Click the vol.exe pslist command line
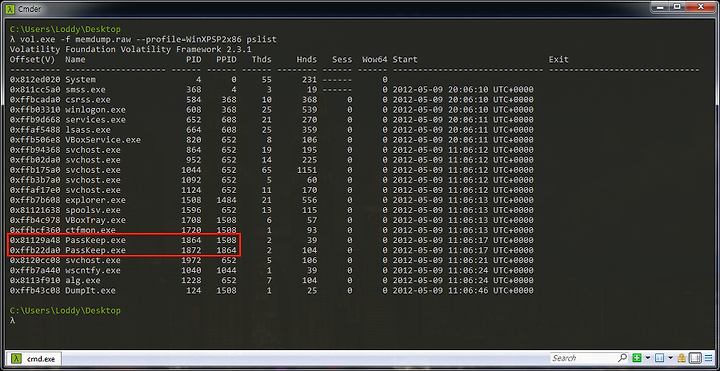This screenshot has height=371, width=720. click(143, 39)
